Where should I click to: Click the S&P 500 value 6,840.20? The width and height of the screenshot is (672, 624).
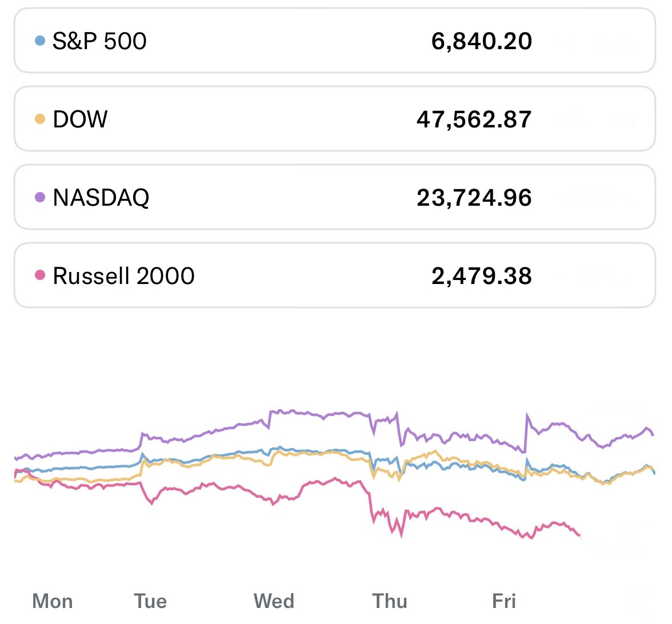click(x=482, y=41)
